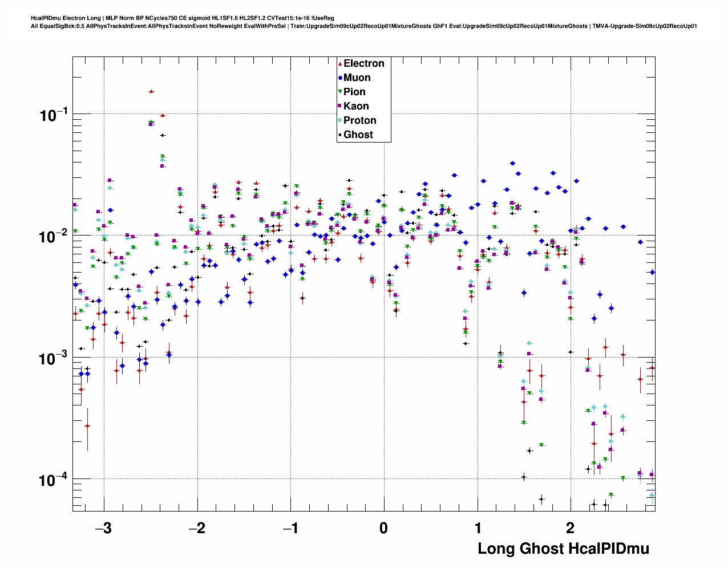728x568 pixels.
Task: Select the Electron legend label text
Action: click(364, 64)
